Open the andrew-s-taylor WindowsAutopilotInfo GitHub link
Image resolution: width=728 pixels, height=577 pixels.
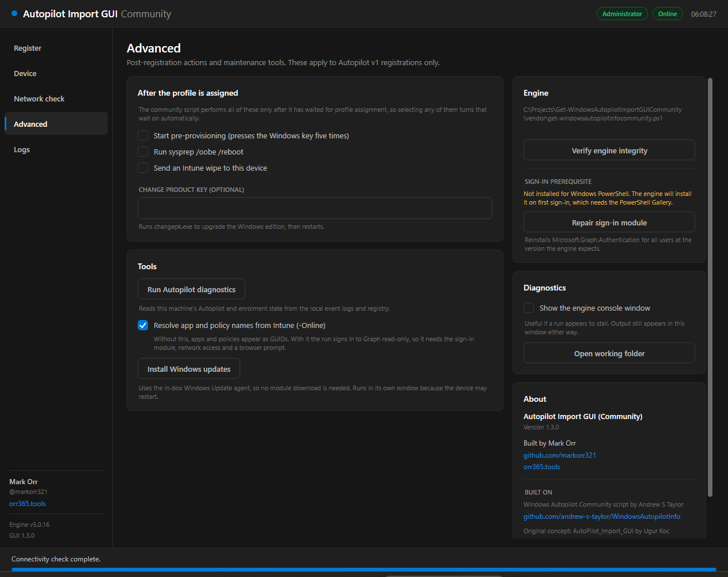click(602, 516)
